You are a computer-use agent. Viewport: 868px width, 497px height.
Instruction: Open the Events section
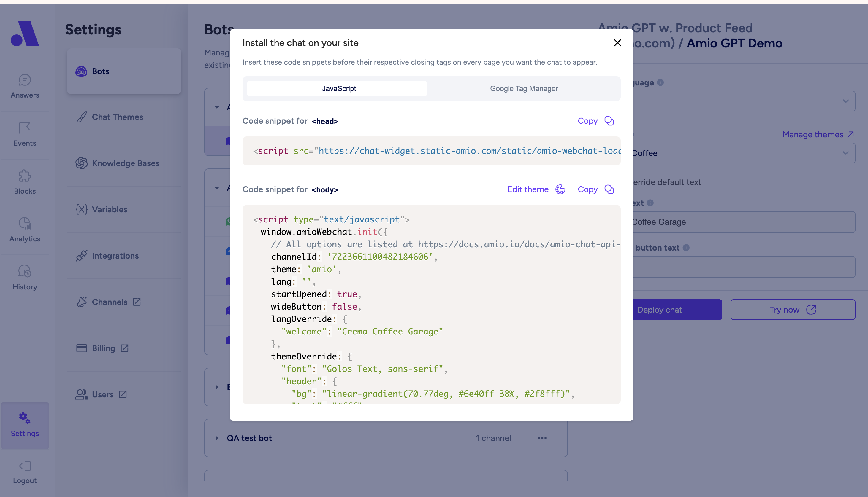pyautogui.click(x=25, y=135)
